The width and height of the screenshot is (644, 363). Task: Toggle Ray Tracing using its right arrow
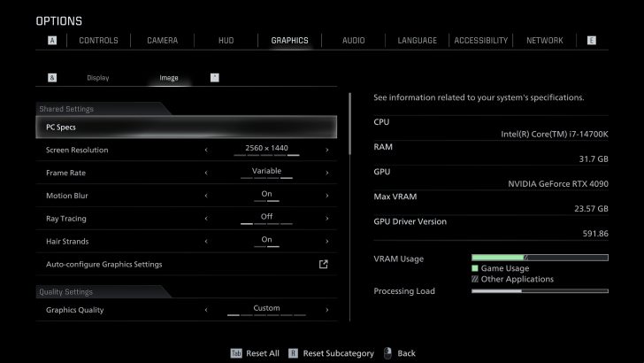[x=326, y=219]
